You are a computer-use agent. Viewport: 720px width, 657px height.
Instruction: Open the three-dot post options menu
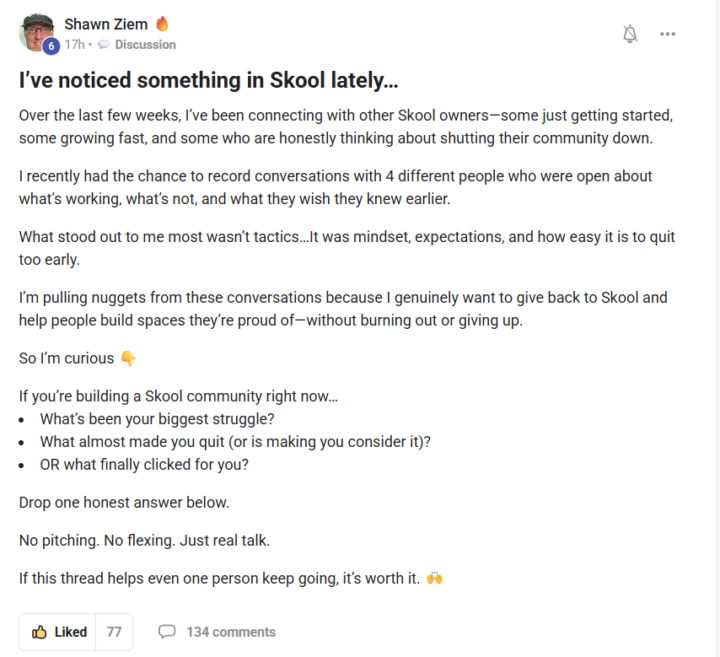coord(668,34)
